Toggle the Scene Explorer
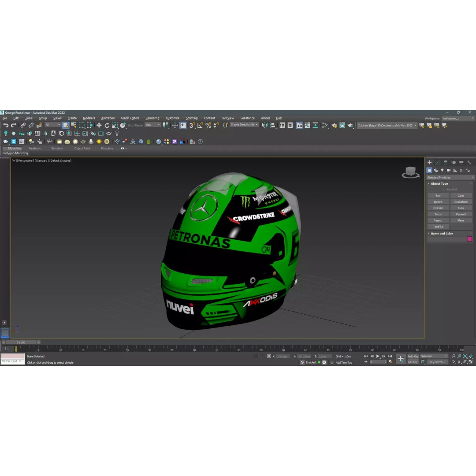The width and height of the screenshot is (476, 476). click(x=283, y=125)
